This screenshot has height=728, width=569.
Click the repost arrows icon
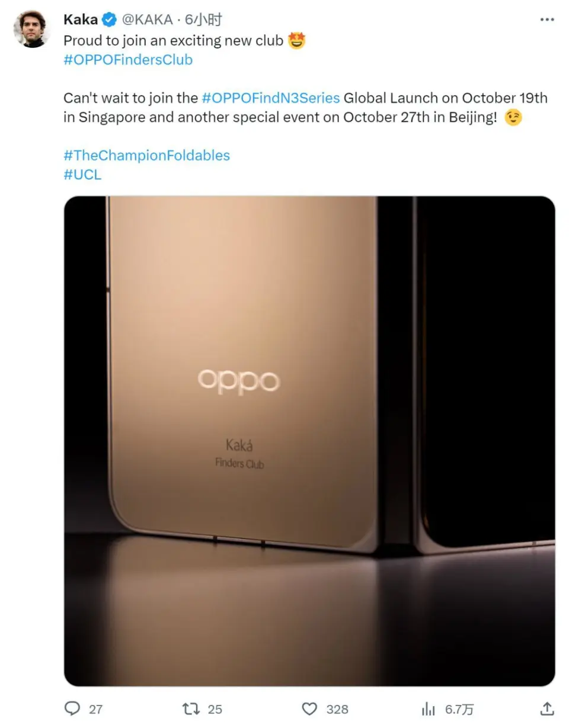190,708
